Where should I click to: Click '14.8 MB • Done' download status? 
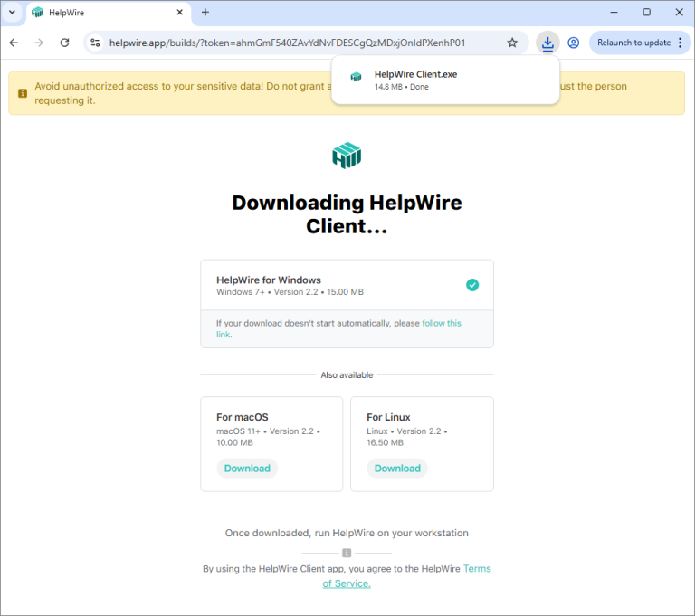(x=402, y=87)
